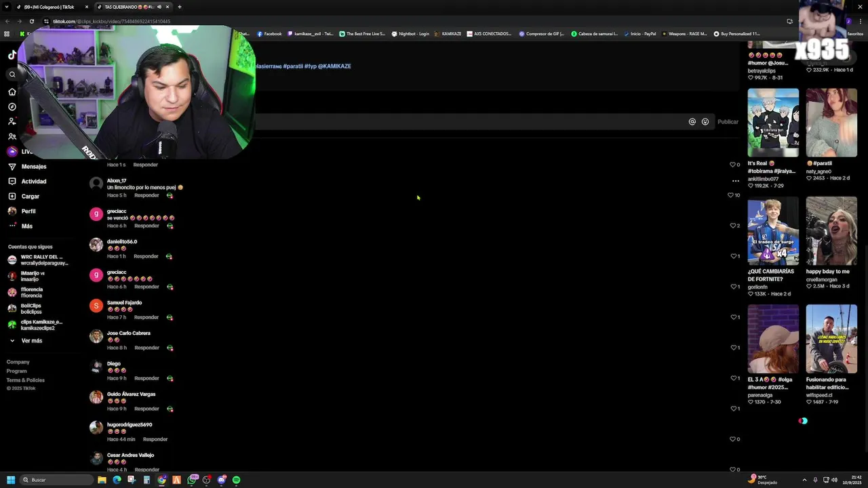
Task: Select Cargar upload option in sidebar
Action: pyautogui.click(x=24, y=196)
